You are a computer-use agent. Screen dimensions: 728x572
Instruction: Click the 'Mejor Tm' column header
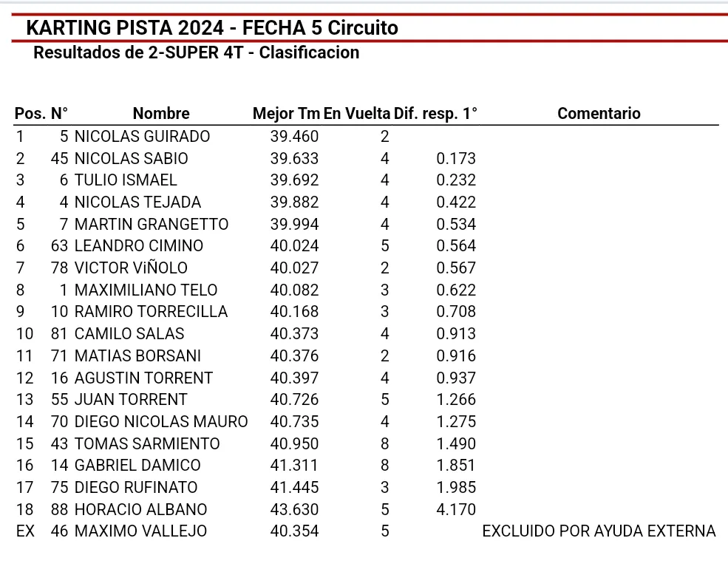(286, 114)
